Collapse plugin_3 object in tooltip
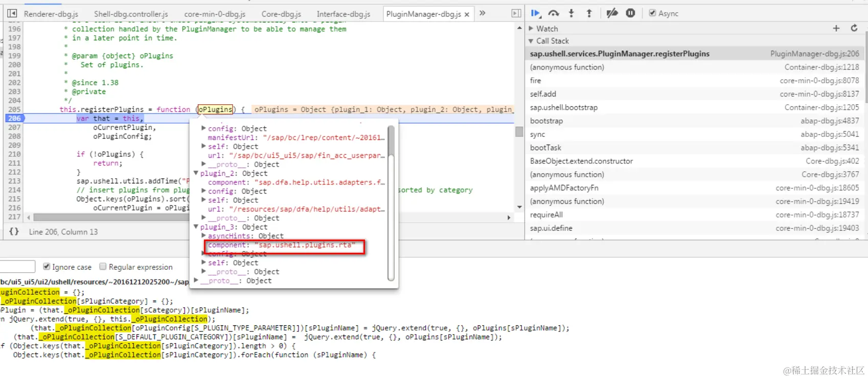This screenshot has height=379, width=868. (x=196, y=227)
